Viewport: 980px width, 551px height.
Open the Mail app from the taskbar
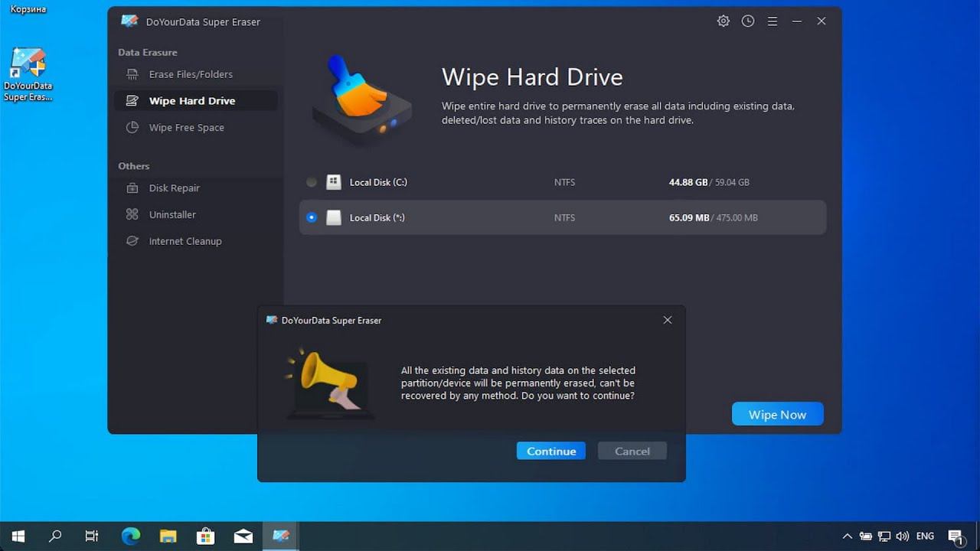point(243,536)
